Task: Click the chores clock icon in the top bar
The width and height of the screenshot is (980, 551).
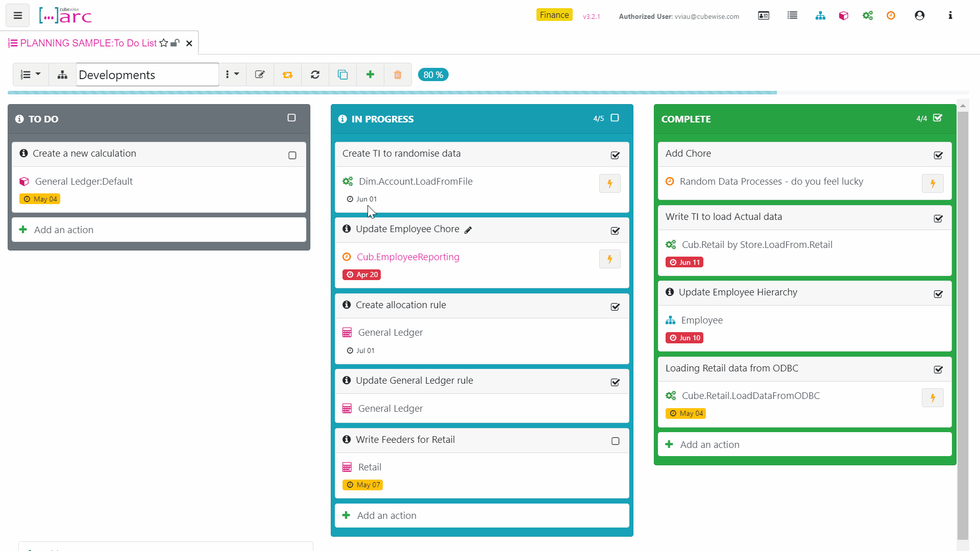Action: (x=891, y=16)
